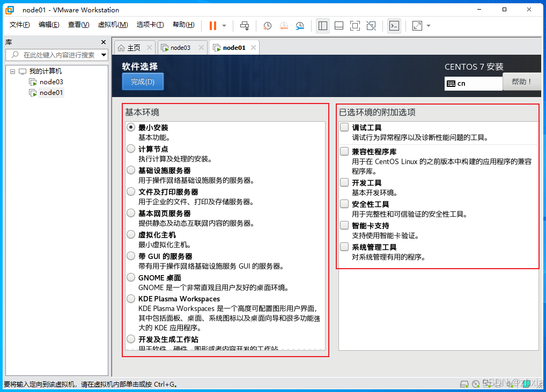Focus the library search field
This screenshot has width=546, height=392.
coord(57,55)
